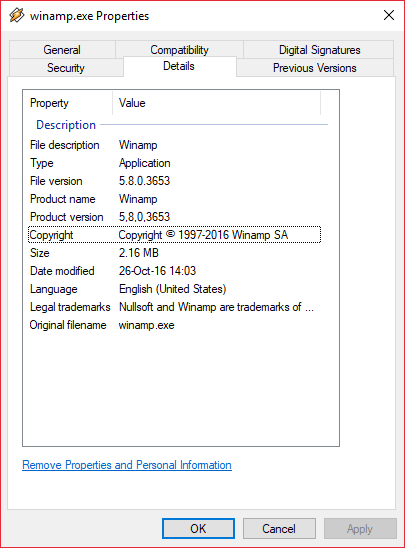Click the Property column header

coord(68,103)
